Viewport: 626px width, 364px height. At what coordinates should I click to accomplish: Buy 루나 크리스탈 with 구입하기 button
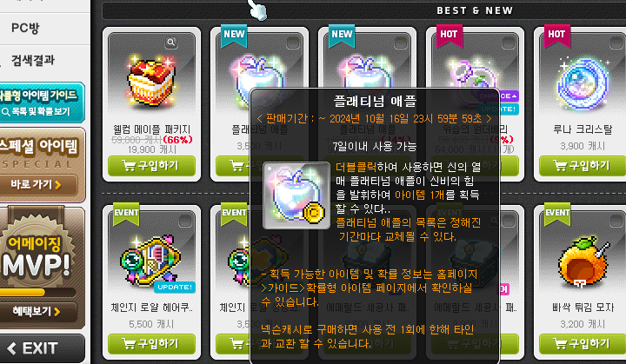tap(583, 166)
